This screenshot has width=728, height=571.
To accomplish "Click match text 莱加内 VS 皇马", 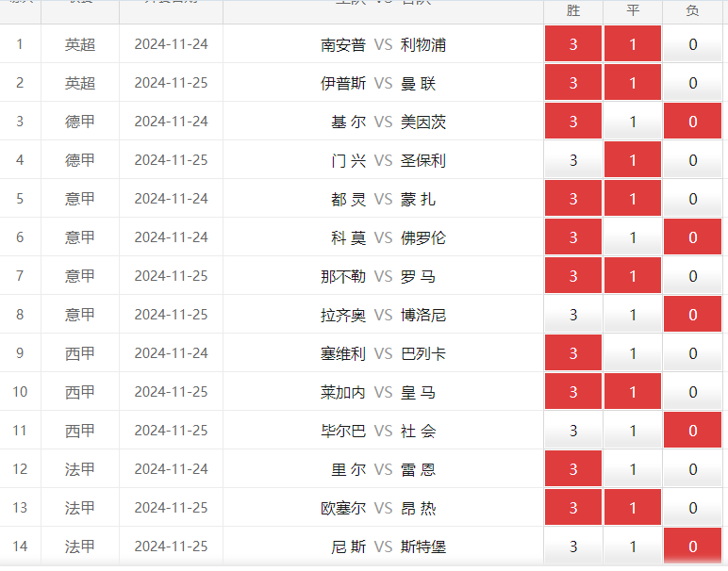I will coord(378,392).
